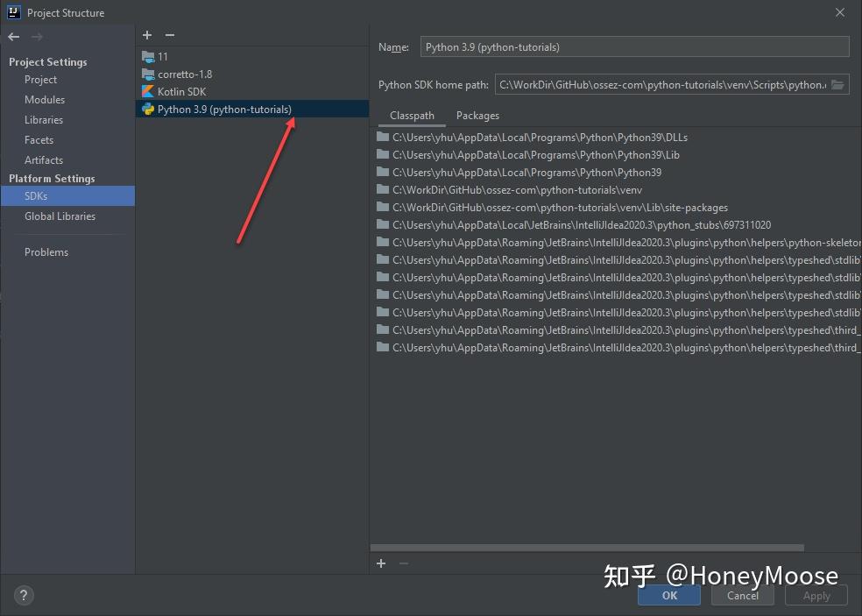The width and height of the screenshot is (862, 616).
Task: Click the horizontal scrollbar below the classpath list
Action: tap(587, 547)
